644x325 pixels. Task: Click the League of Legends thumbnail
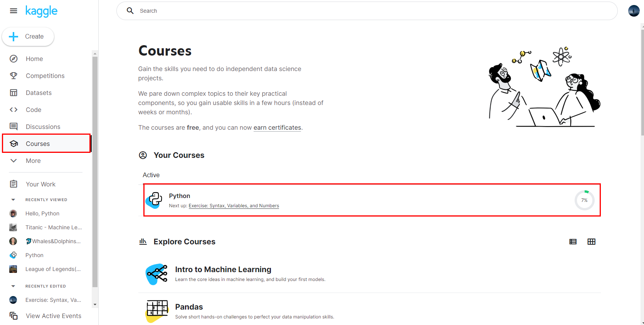[x=13, y=269]
